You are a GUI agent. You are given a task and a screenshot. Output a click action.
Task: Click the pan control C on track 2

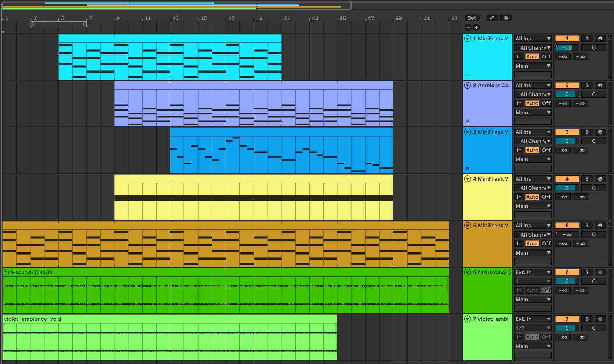594,95
